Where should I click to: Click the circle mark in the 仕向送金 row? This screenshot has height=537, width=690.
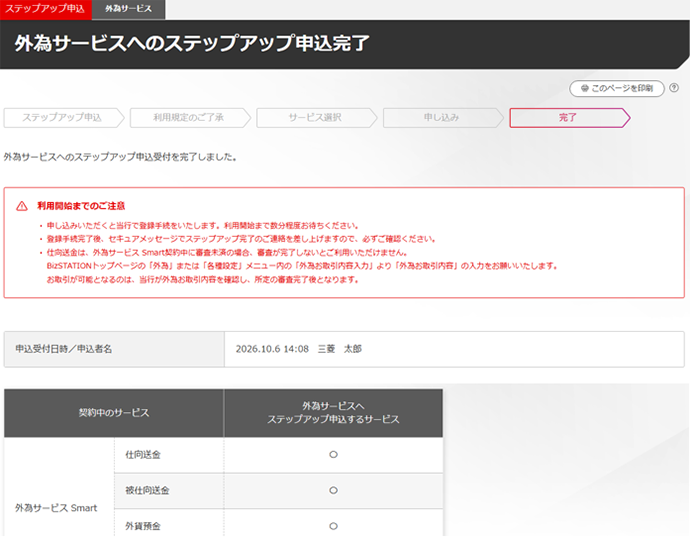pyautogui.click(x=333, y=454)
